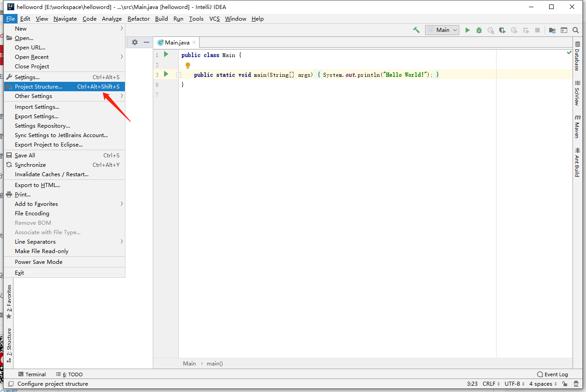Choose Open URL... menu item
This screenshot has width=586, height=392.
click(x=64, y=47)
